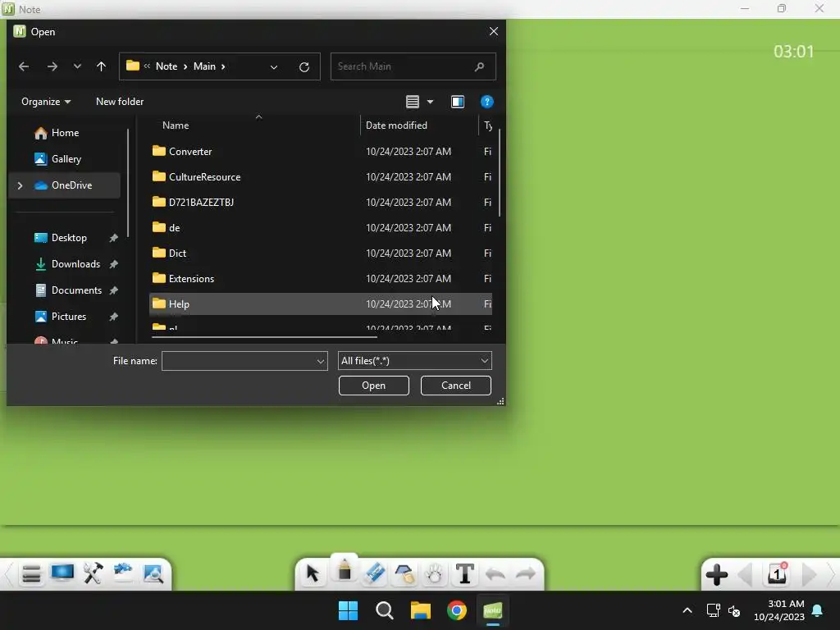This screenshot has height=630, width=840.
Task: Go up one folder level
Action: 101,66
